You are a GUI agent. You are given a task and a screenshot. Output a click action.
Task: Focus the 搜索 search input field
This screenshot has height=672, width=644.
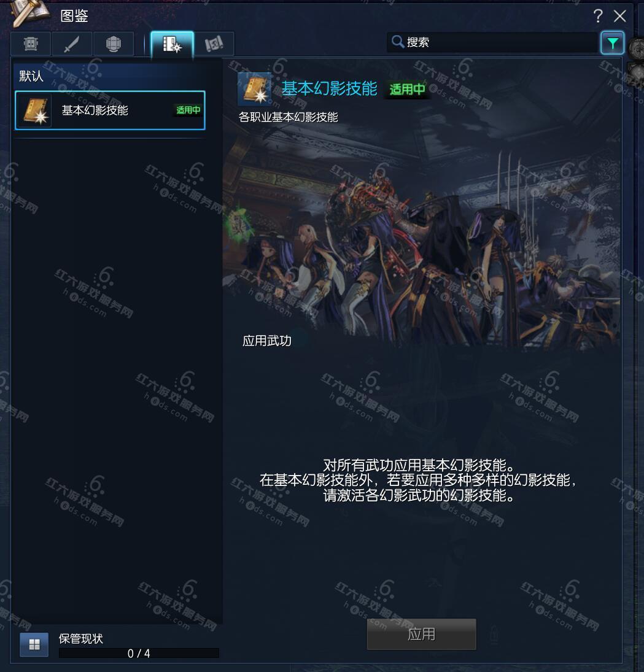(492, 42)
